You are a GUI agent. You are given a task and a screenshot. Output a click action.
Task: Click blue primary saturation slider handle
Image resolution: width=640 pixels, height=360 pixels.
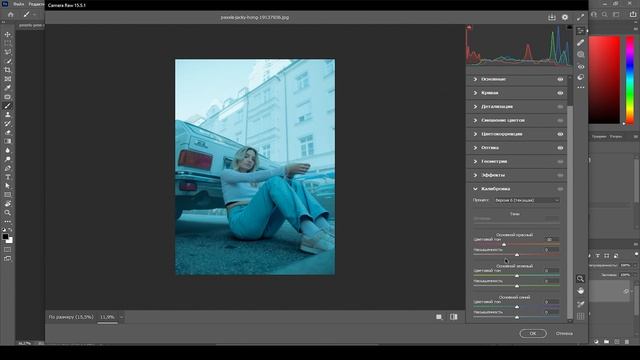pos(517,317)
